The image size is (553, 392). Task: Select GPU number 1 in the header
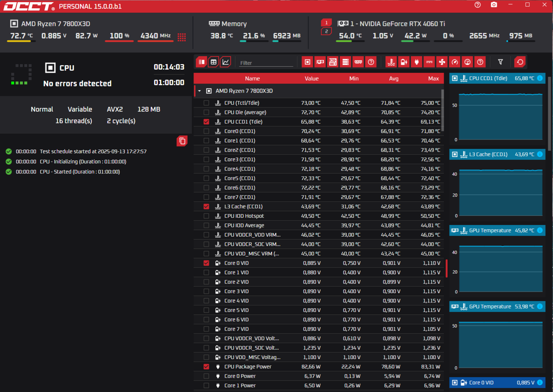pyautogui.click(x=326, y=23)
